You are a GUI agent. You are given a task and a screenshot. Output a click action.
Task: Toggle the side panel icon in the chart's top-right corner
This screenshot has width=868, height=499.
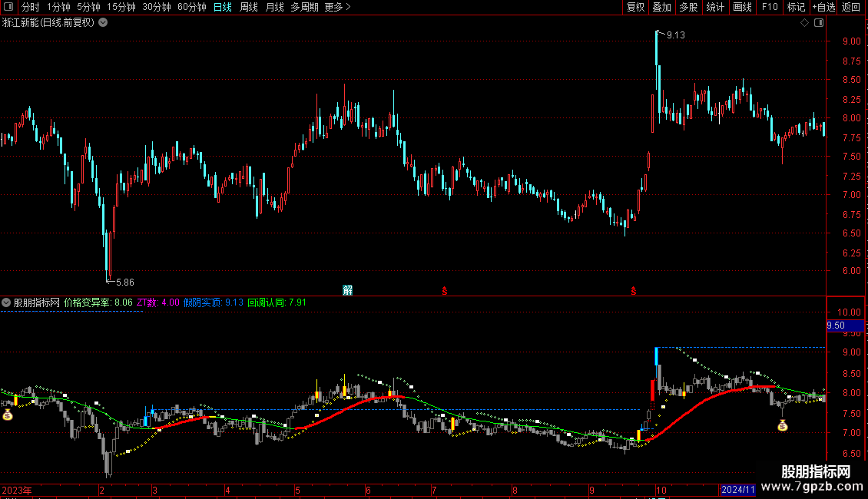coord(819,23)
